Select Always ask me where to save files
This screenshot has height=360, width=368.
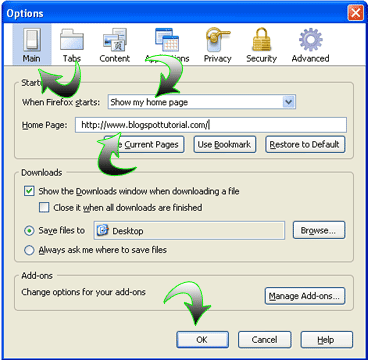29,250
